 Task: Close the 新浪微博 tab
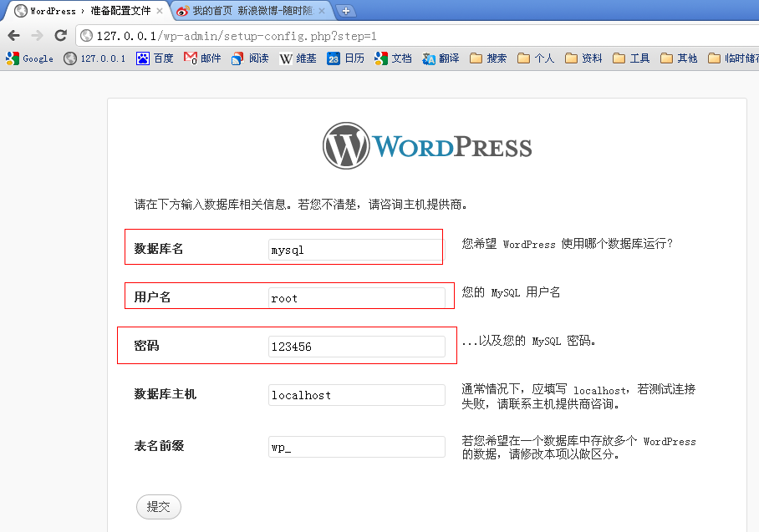coord(322,11)
